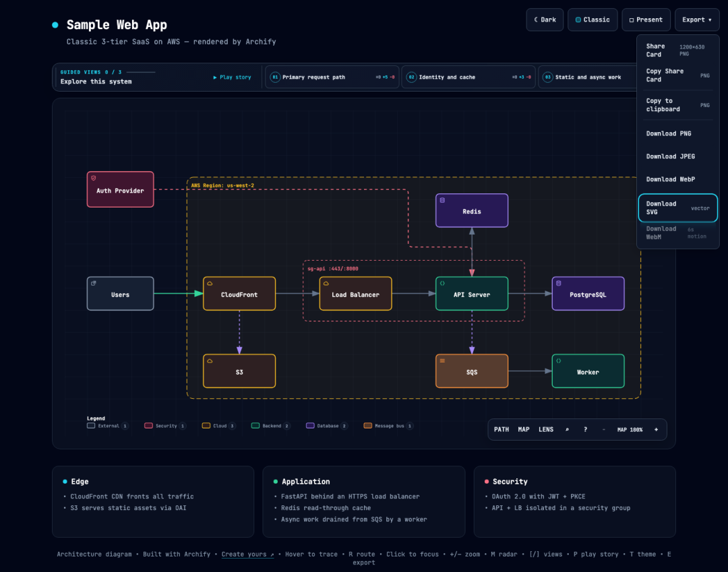Toggle Message bus category in legend
Image resolution: width=728 pixels, height=572 pixels.
click(x=389, y=426)
